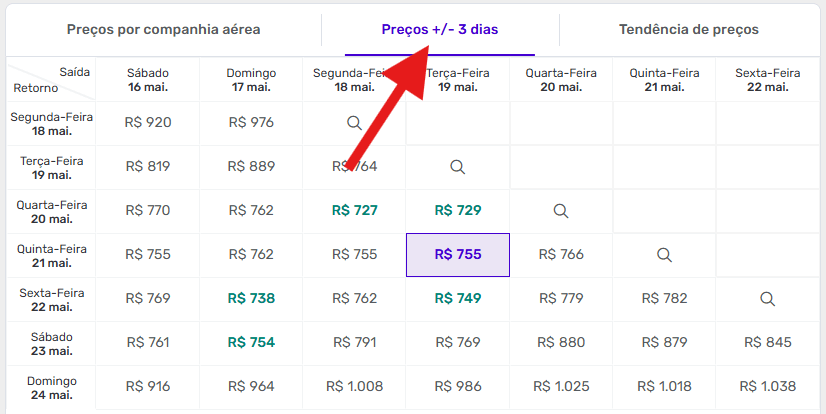
Task: Select the R$ 920 fare
Action: (x=148, y=123)
